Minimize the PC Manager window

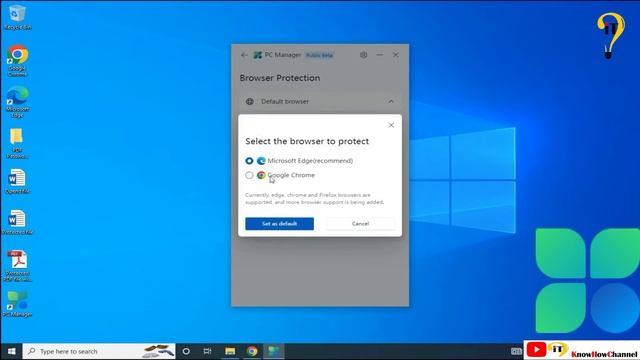[380, 55]
